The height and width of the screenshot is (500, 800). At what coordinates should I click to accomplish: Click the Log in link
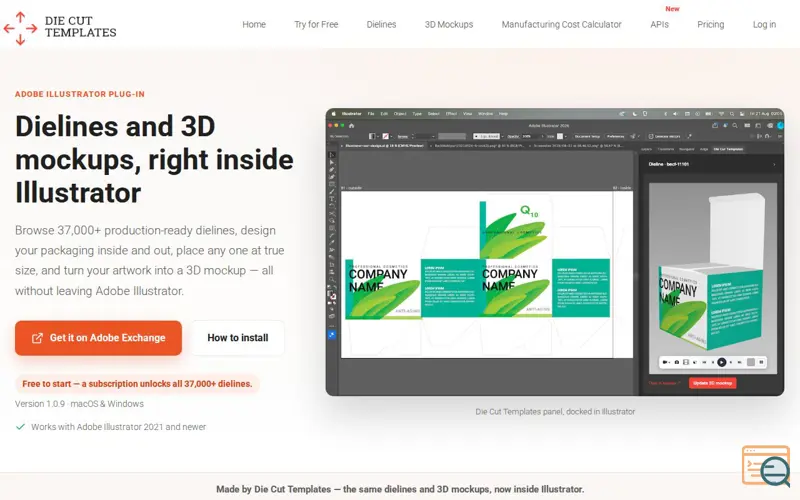tap(764, 24)
